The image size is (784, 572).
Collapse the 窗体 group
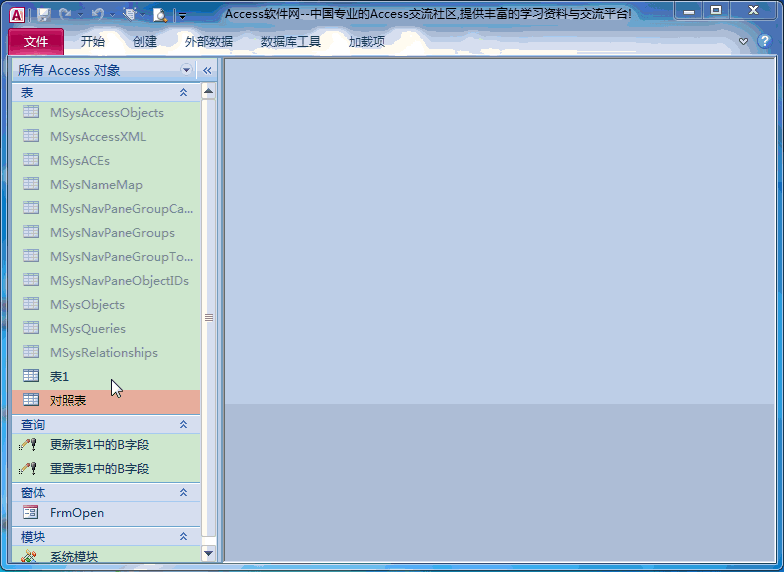click(x=184, y=492)
